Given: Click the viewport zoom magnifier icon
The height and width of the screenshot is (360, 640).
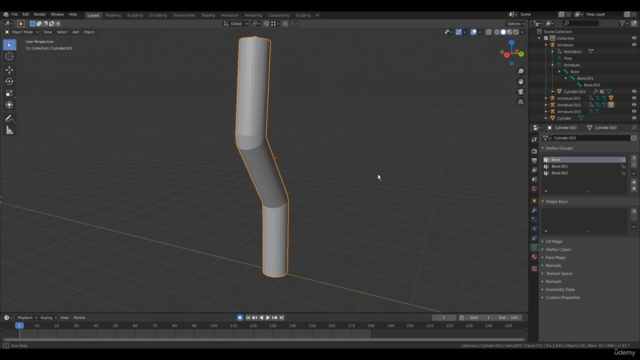Looking at the screenshot, I should pyautogui.click(x=521, y=71).
